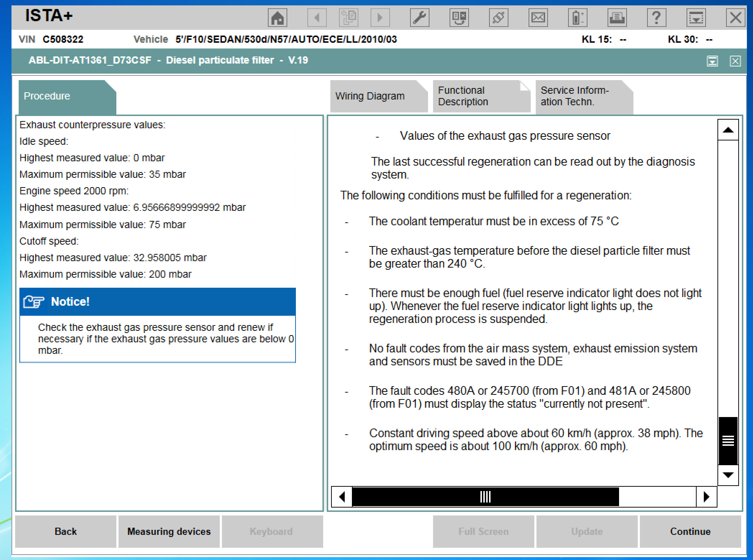This screenshot has height=560, width=753.
Task: Click the operations switch icon in toolbar
Action: point(459,18)
